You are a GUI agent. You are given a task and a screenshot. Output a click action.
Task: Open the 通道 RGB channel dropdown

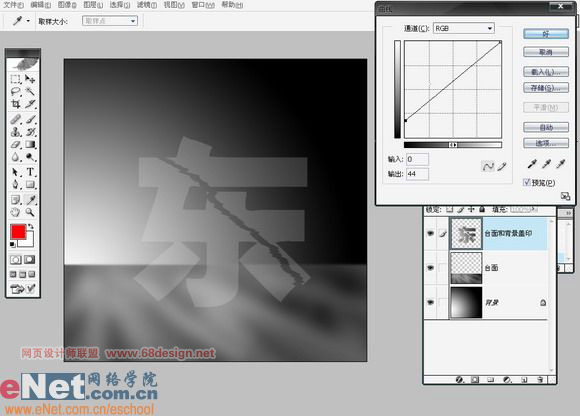[x=464, y=28]
